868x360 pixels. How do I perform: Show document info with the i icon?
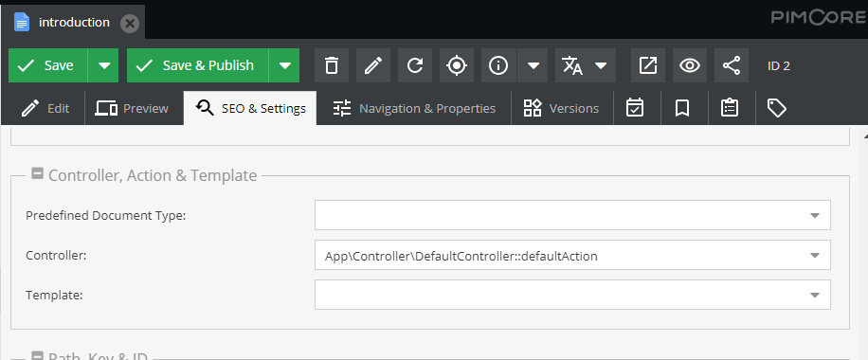[498, 65]
